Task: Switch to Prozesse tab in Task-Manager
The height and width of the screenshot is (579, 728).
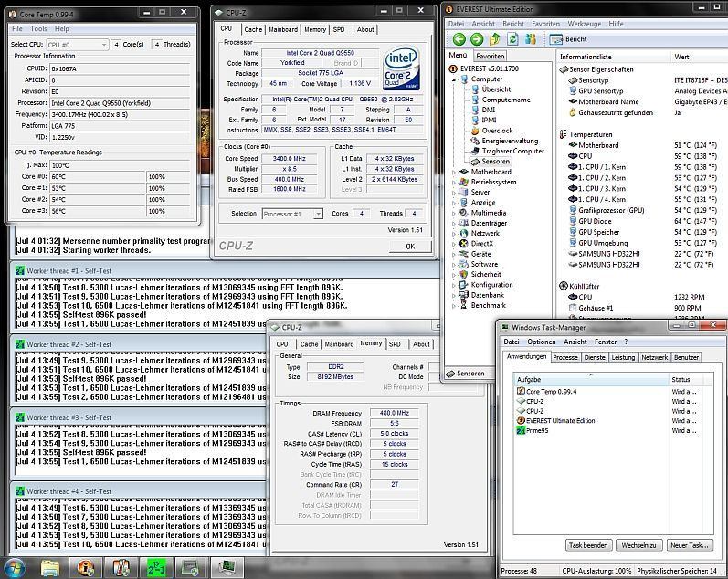Action: [x=565, y=357]
